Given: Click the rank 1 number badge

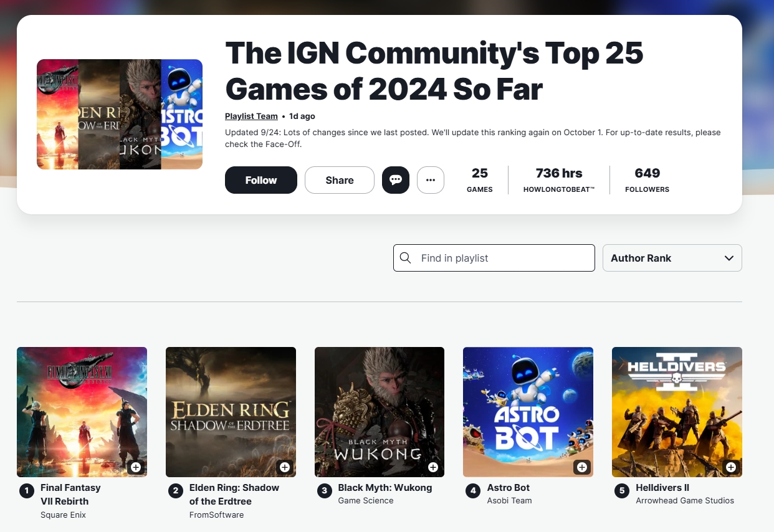Looking at the screenshot, I should click(x=27, y=491).
